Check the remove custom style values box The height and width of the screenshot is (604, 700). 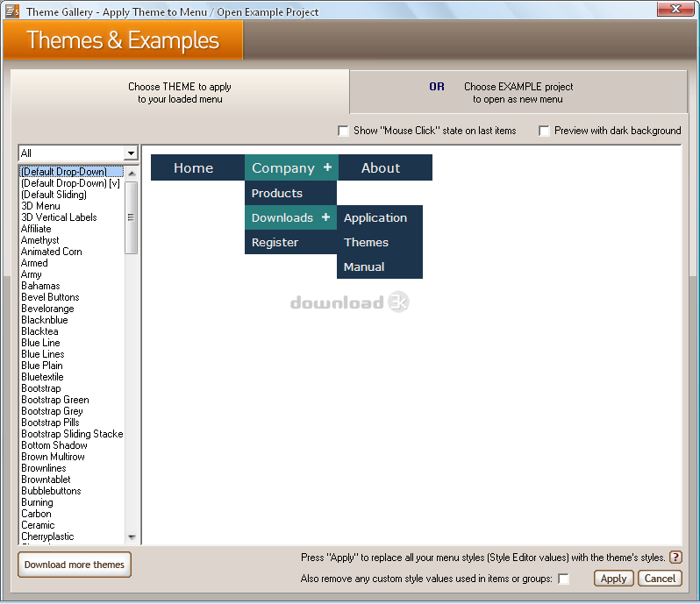(563, 579)
